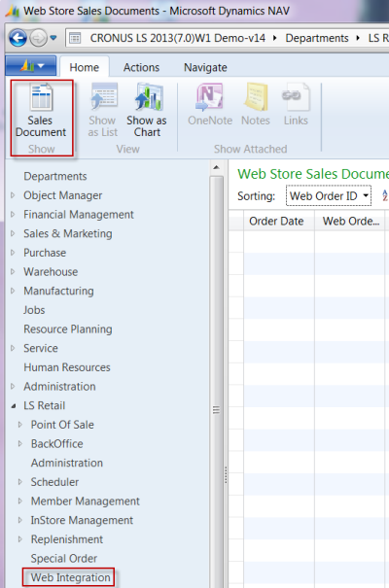The image size is (389, 588).
Task: Go back with the blue back arrow
Action: point(18,38)
